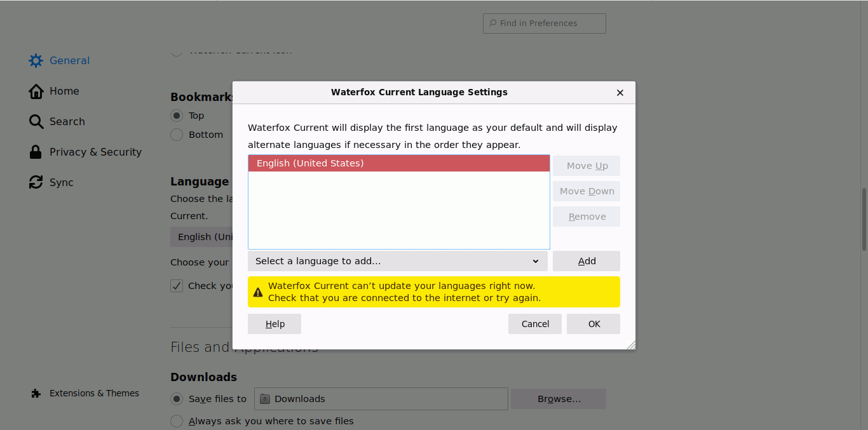The height and width of the screenshot is (430, 868).
Task: Cancel the language settings dialog
Action: (535, 324)
